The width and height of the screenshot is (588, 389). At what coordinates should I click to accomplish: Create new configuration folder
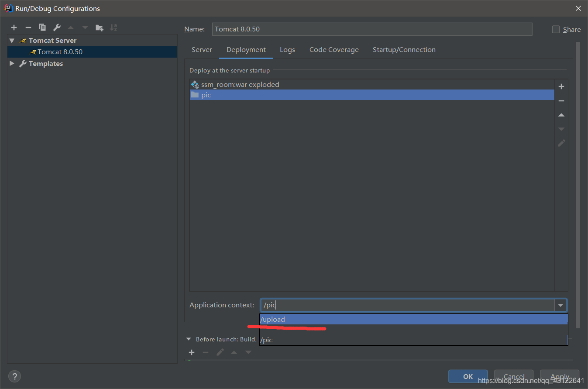pyautogui.click(x=100, y=28)
